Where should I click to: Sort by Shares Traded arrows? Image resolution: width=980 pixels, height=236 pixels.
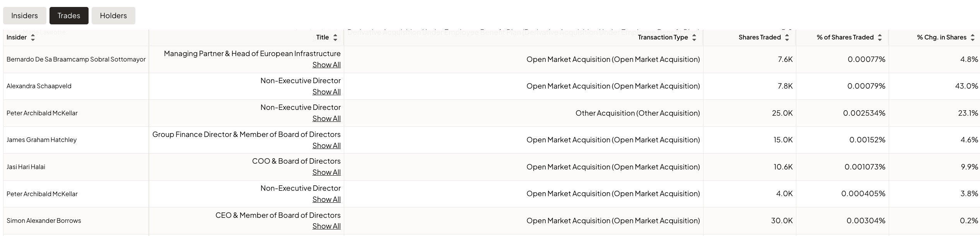(787, 38)
